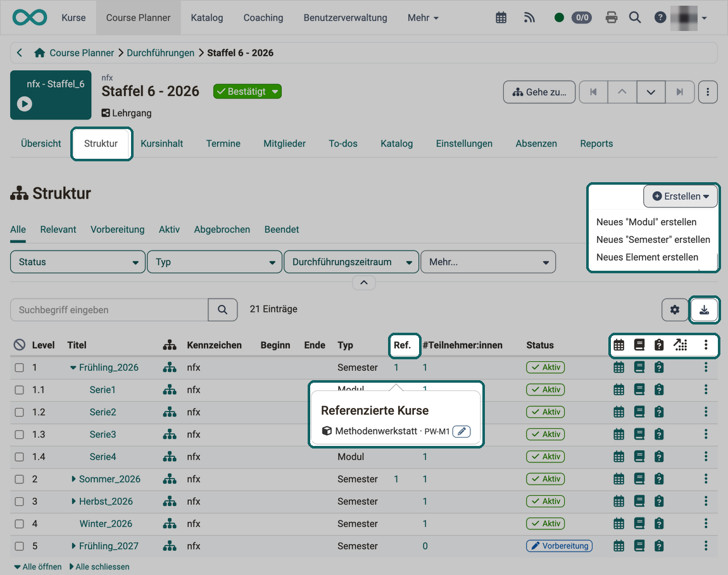
Task: Jump to first element navigation button
Action: [x=593, y=92]
